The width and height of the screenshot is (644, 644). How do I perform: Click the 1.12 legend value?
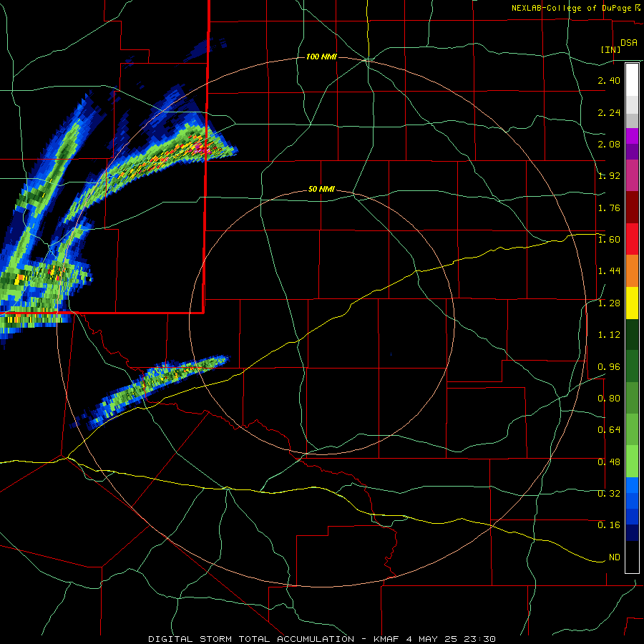point(609,335)
